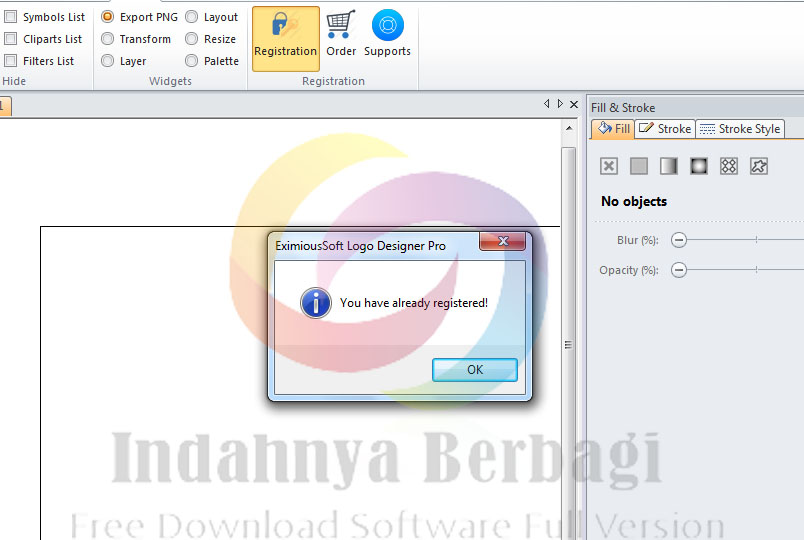Choose the pattern fill icon

tap(729, 166)
